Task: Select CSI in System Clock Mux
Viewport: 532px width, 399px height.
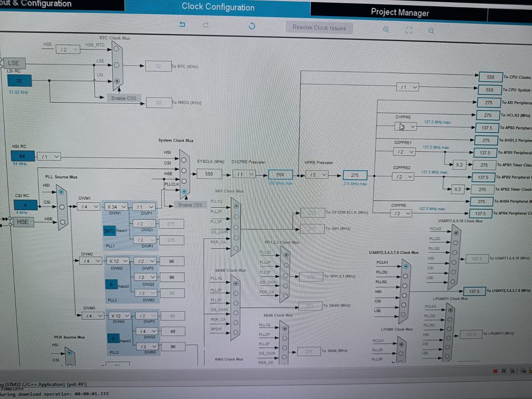Action: (184, 170)
